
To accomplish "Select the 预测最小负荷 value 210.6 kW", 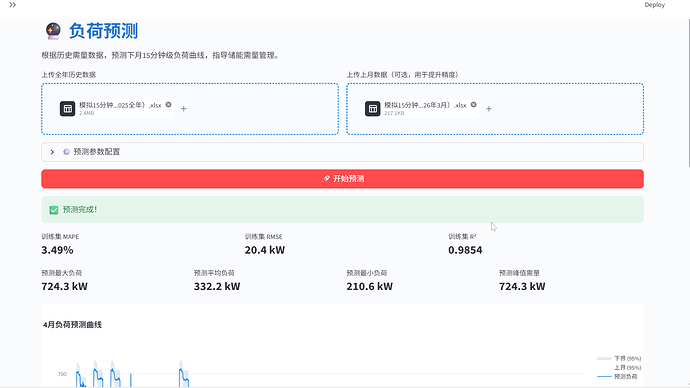I will point(369,286).
